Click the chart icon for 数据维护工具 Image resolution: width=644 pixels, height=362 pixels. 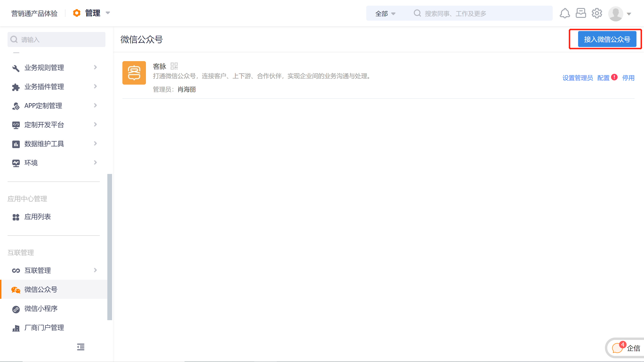point(16,144)
